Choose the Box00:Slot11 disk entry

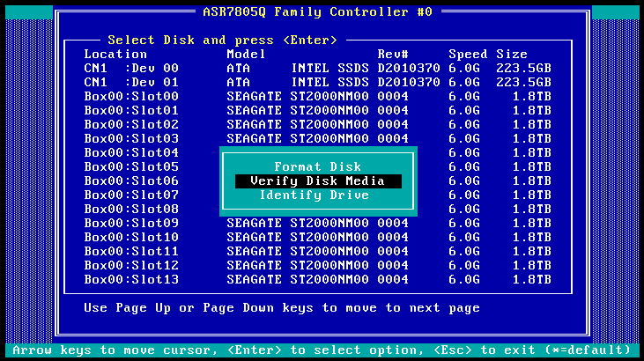[317, 251]
